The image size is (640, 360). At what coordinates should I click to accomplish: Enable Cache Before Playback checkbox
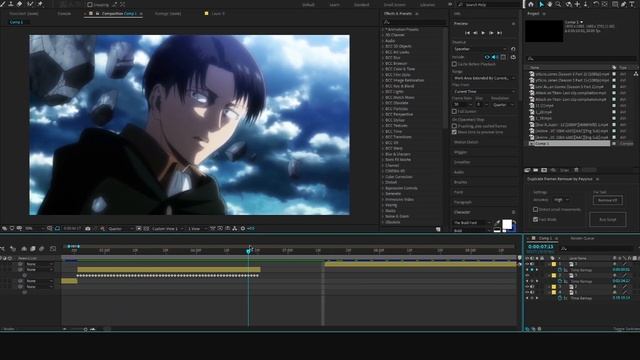(x=454, y=64)
